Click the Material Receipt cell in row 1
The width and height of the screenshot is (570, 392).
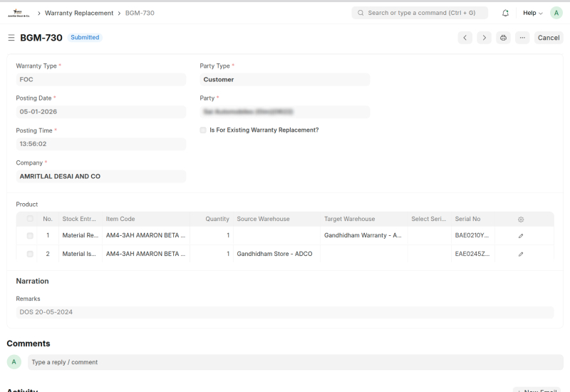pos(80,236)
